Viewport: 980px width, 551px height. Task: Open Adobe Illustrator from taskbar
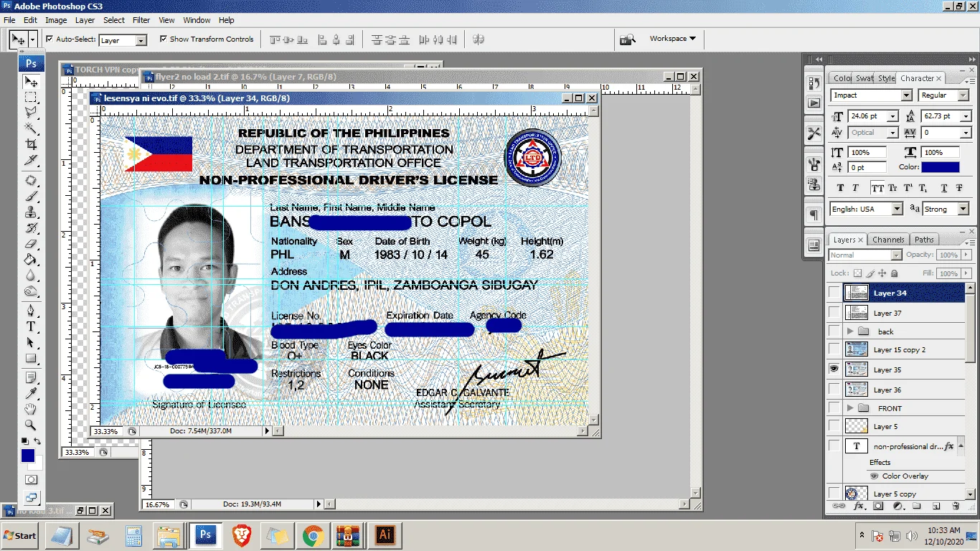[x=385, y=535]
